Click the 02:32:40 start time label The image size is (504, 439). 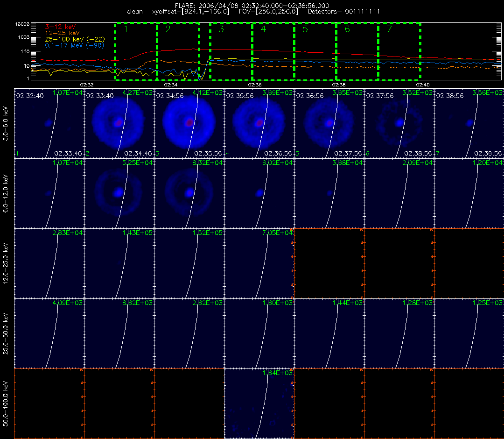tap(29, 96)
